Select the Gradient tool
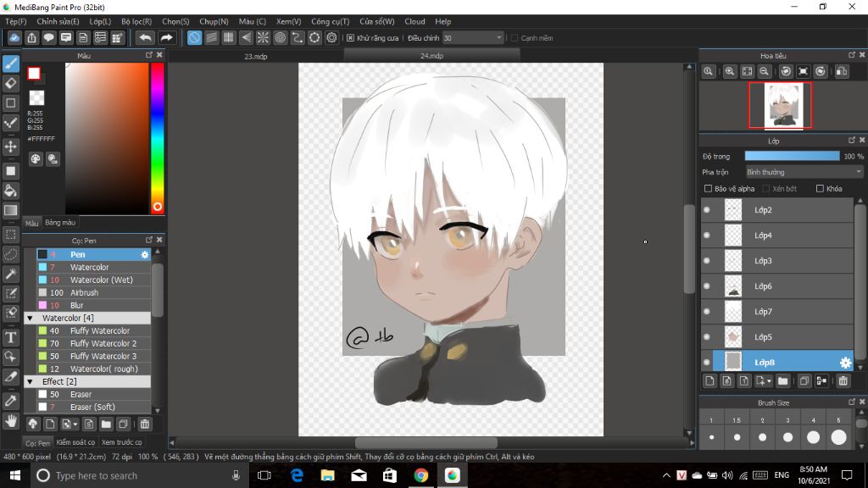 (x=10, y=210)
